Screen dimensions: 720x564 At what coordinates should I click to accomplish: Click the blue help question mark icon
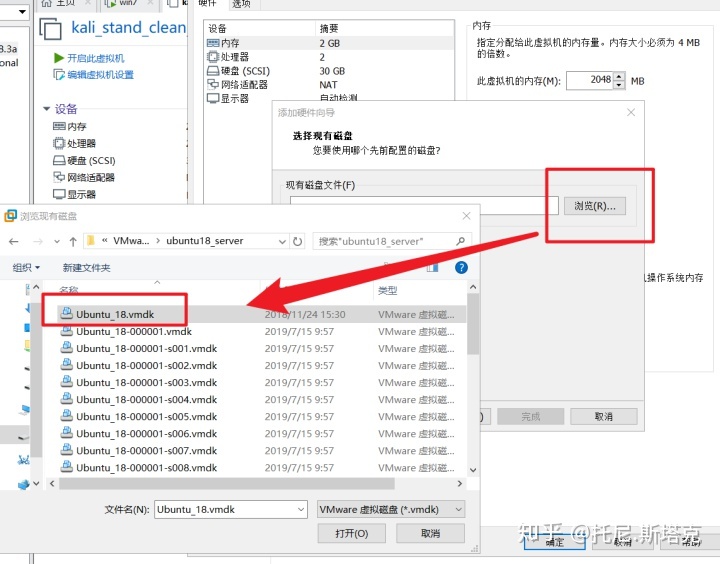pos(461,267)
